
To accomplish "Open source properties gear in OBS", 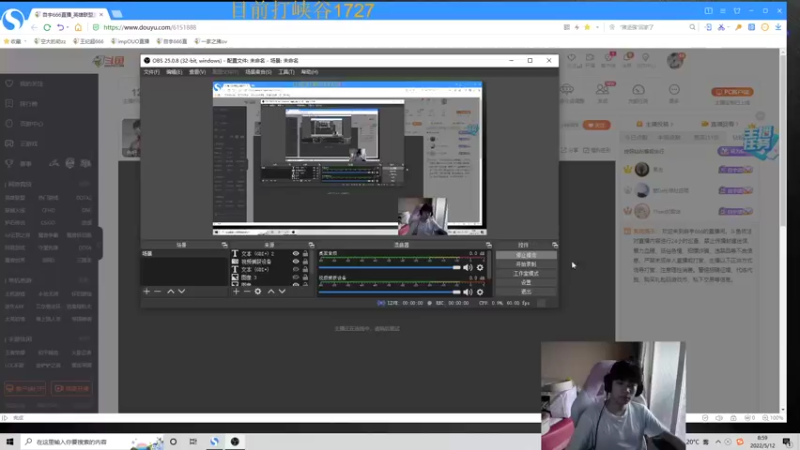I will coord(258,291).
